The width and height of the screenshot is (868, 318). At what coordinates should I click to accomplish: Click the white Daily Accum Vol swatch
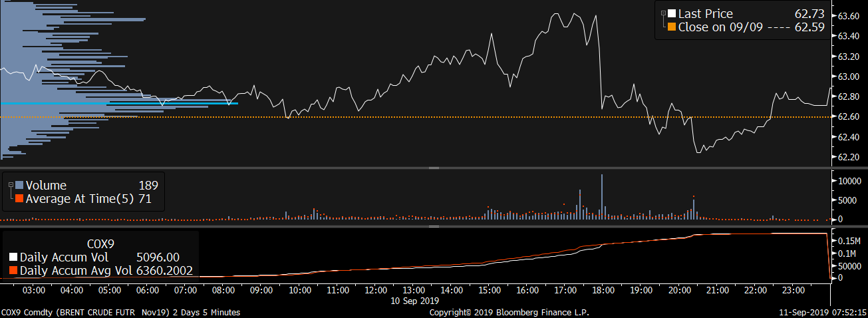point(14,257)
